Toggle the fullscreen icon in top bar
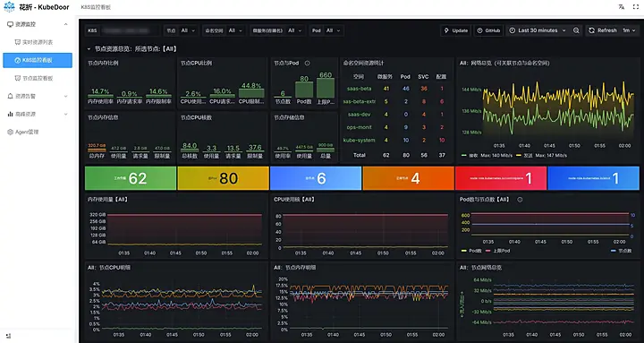The height and width of the screenshot is (343, 644). click(x=636, y=7)
